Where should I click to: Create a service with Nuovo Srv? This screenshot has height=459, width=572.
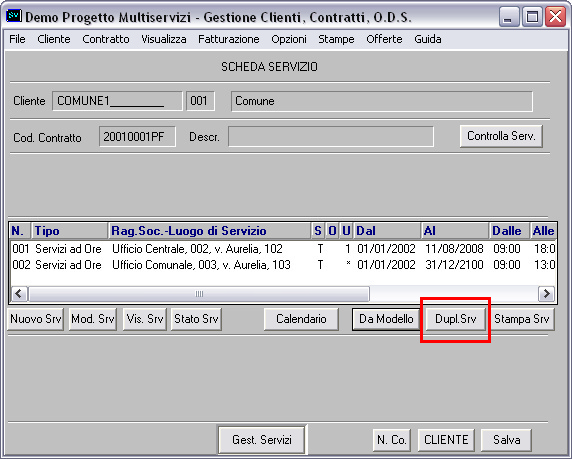click(35, 319)
